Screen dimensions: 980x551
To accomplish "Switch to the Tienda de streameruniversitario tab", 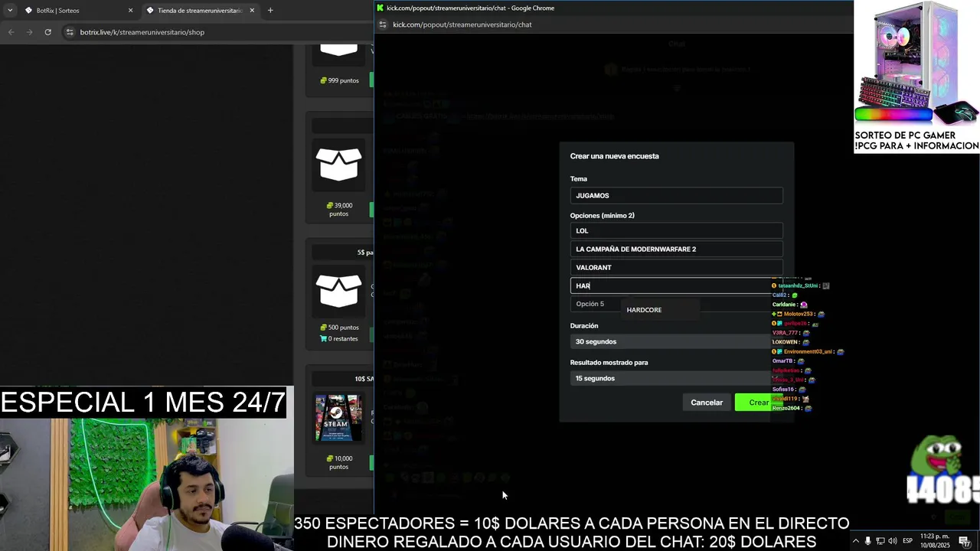I will [201, 11].
